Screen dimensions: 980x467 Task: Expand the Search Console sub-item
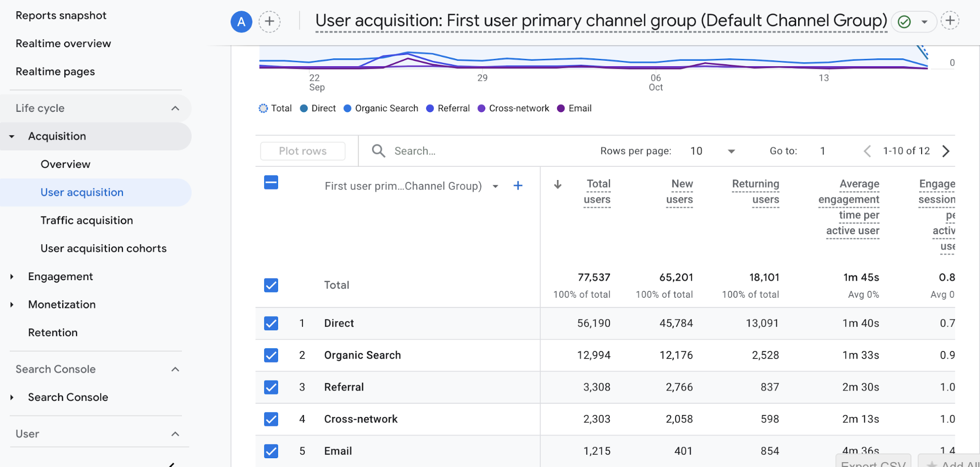coord(12,397)
